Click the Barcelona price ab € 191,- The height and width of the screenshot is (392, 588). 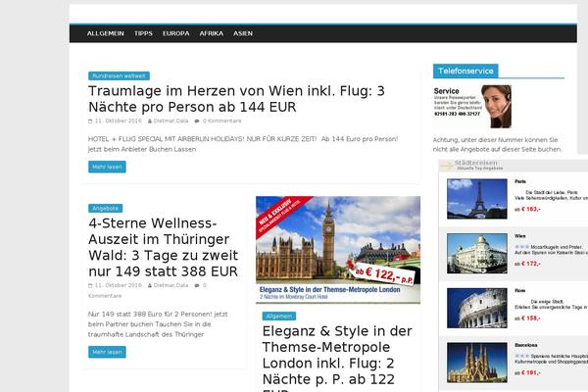pyautogui.click(x=527, y=372)
